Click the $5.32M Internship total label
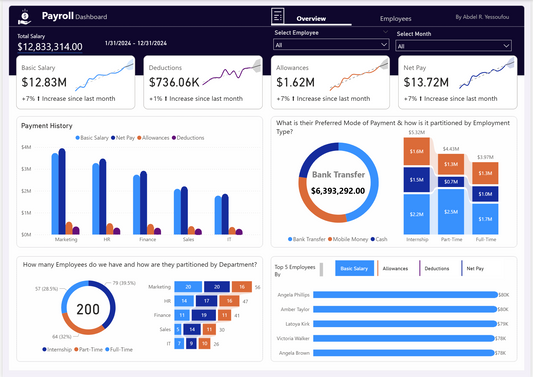Screen dimensions: 533x377 pos(416,133)
